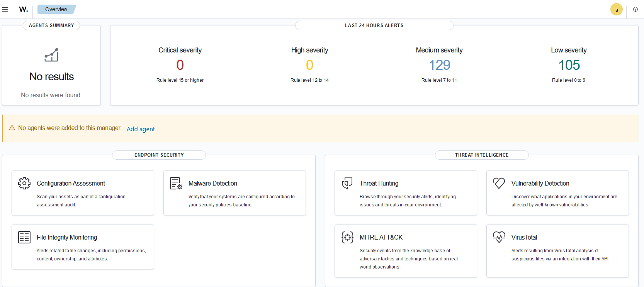Click 'Rule level 15 or higher' text
This screenshot has width=644, height=287.
180,80
